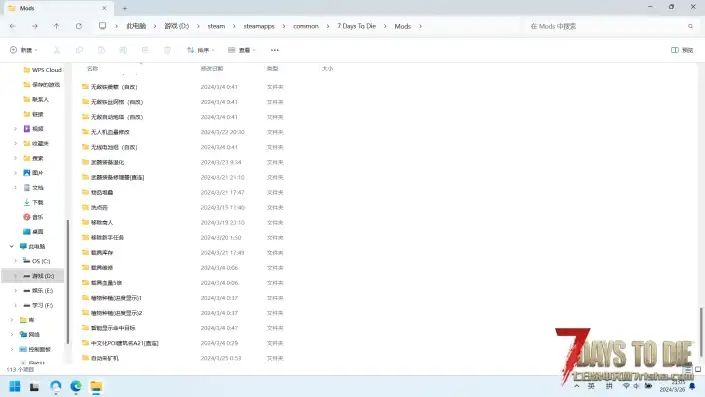Open the See more (…) toolbar menu
Screen dimensions: 705x397
coord(275,50)
